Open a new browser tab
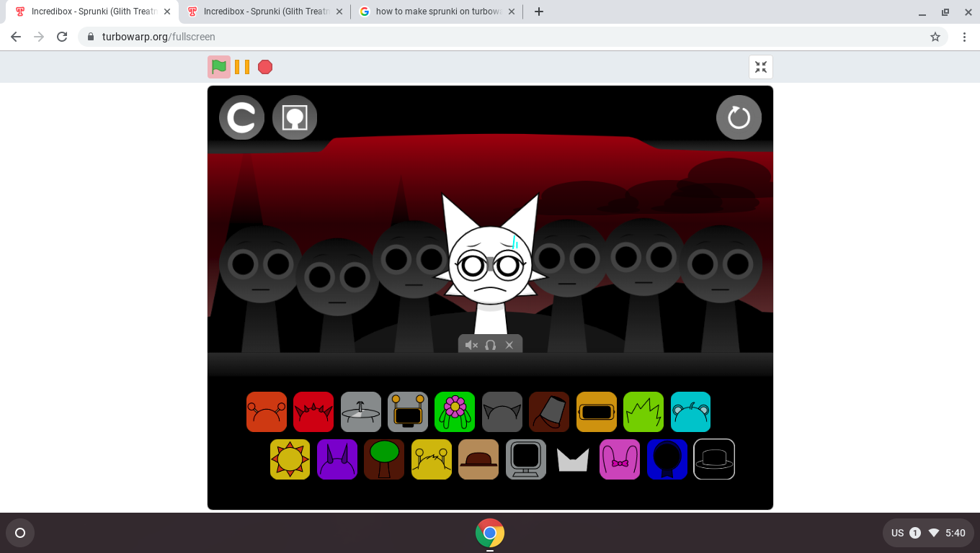This screenshot has height=553, width=980. (x=538, y=12)
